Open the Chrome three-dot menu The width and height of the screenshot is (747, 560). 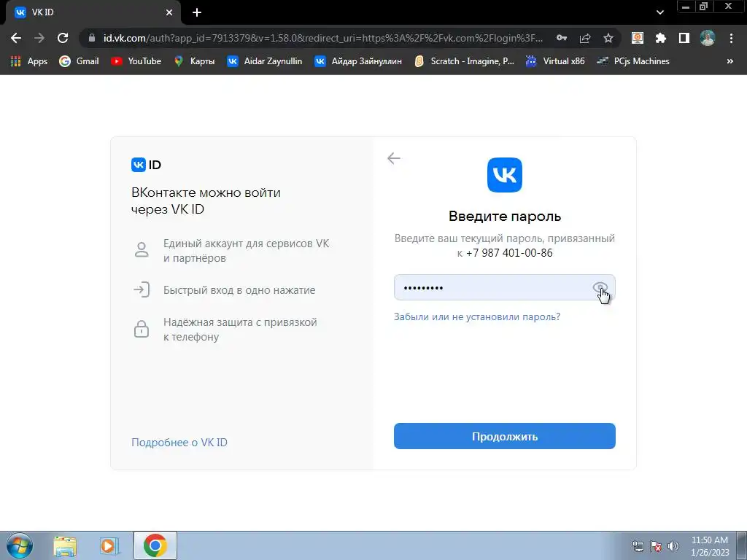tap(731, 38)
